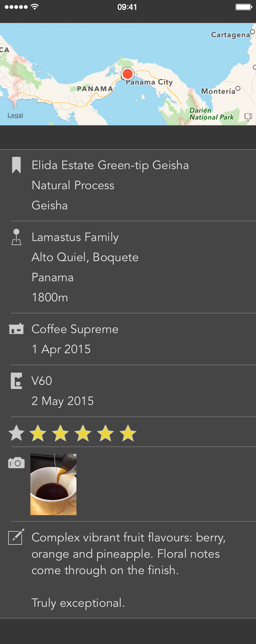Screen dimensions: 256x644
Task: Tap the Coffee Supreme roaster name
Action: [75, 329]
